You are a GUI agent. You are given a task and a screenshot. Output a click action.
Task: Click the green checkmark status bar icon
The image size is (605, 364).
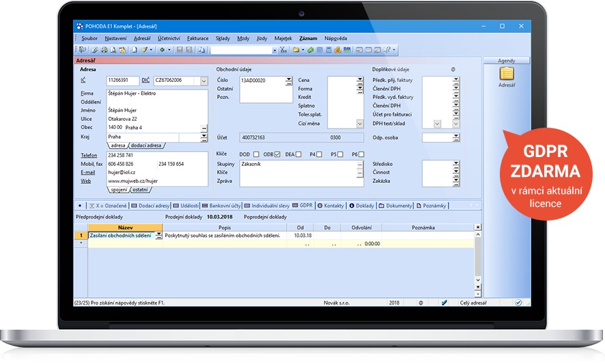pyautogui.click(x=444, y=302)
